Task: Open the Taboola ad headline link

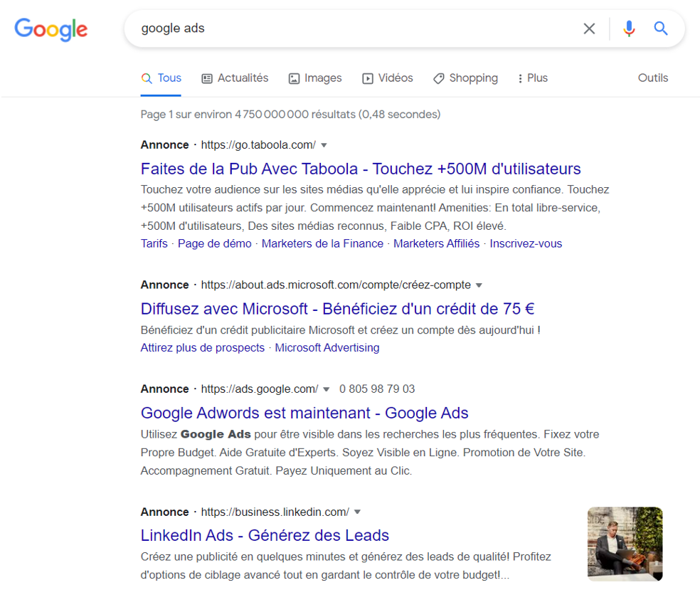Action: click(x=361, y=169)
